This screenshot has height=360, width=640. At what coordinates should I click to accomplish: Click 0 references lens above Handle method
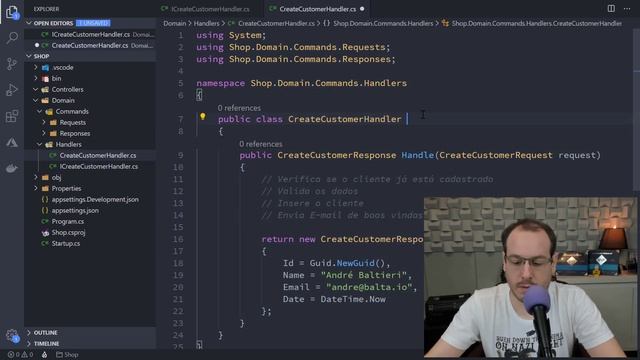click(260, 144)
